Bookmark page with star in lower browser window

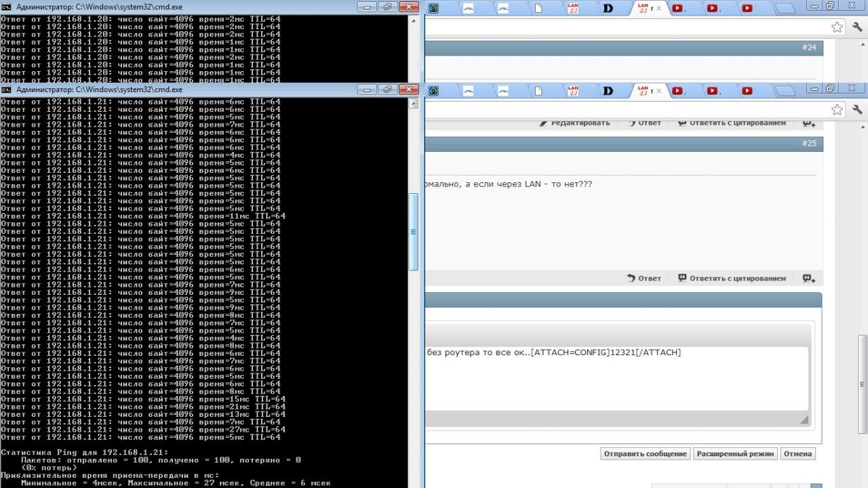[x=837, y=110]
